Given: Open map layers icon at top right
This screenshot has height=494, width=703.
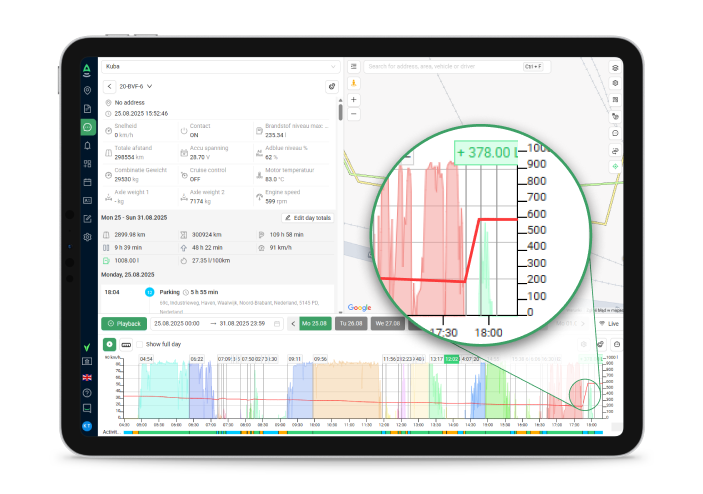Looking at the screenshot, I should [x=615, y=67].
